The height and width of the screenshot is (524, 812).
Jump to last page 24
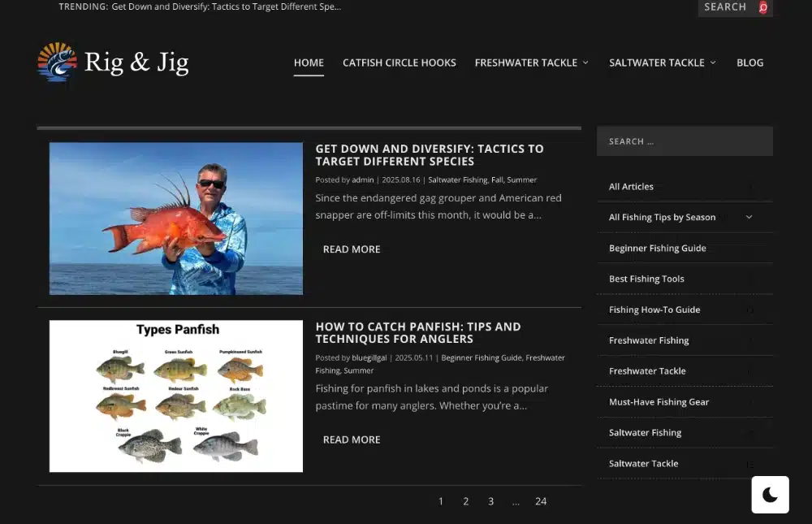click(541, 501)
